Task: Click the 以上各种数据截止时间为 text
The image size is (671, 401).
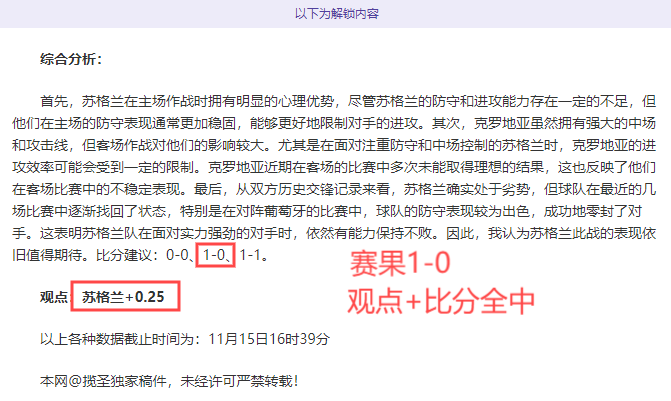Action: [x=117, y=339]
